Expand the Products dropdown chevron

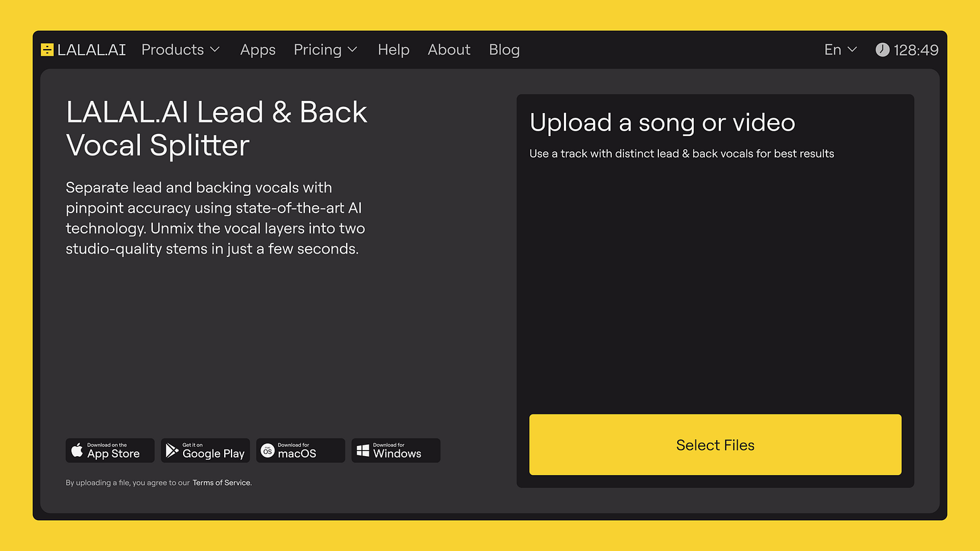(215, 50)
